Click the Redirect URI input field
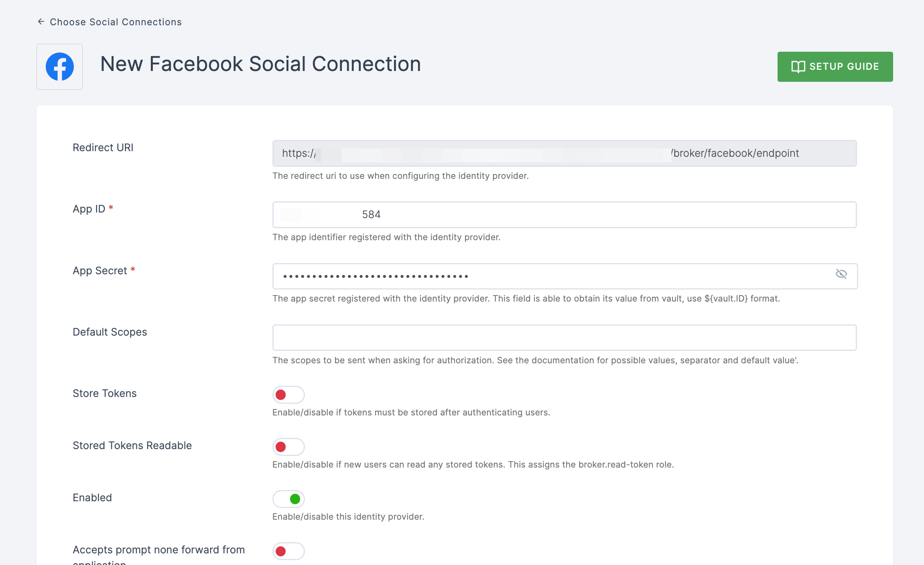924x565 pixels. point(564,153)
